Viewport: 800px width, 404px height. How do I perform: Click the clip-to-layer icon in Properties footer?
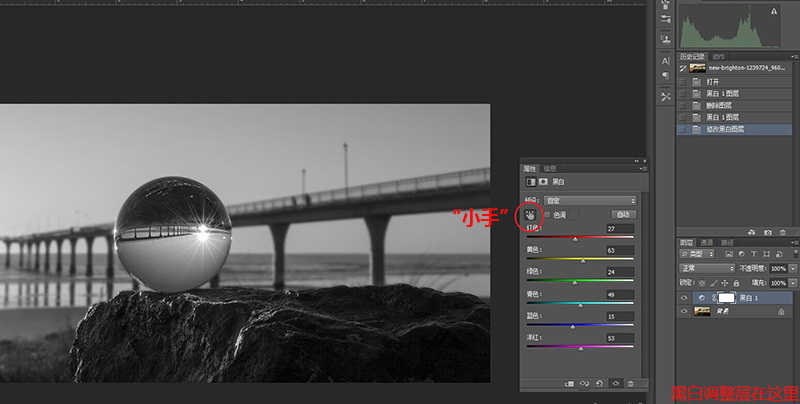(x=568, y=383)
